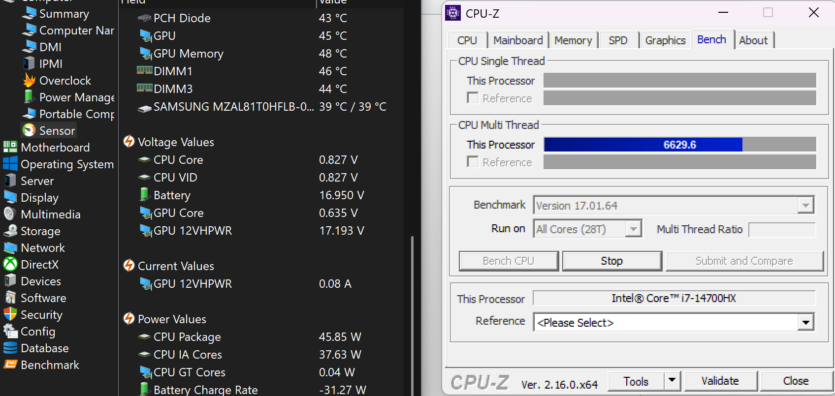Open the DirectX Xbox icon entry
Screen dimensions: 835x396
click(x=10, y=265)
